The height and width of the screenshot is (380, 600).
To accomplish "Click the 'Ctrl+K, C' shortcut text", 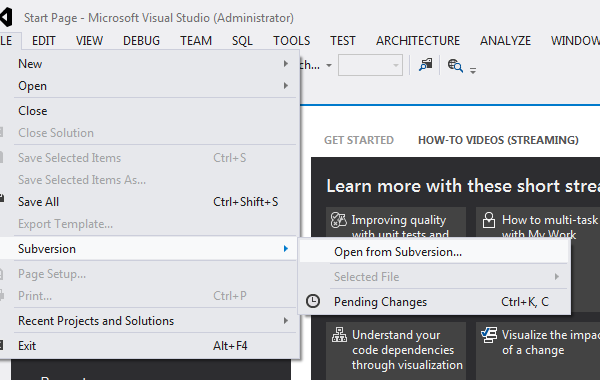I will point(525,302).
